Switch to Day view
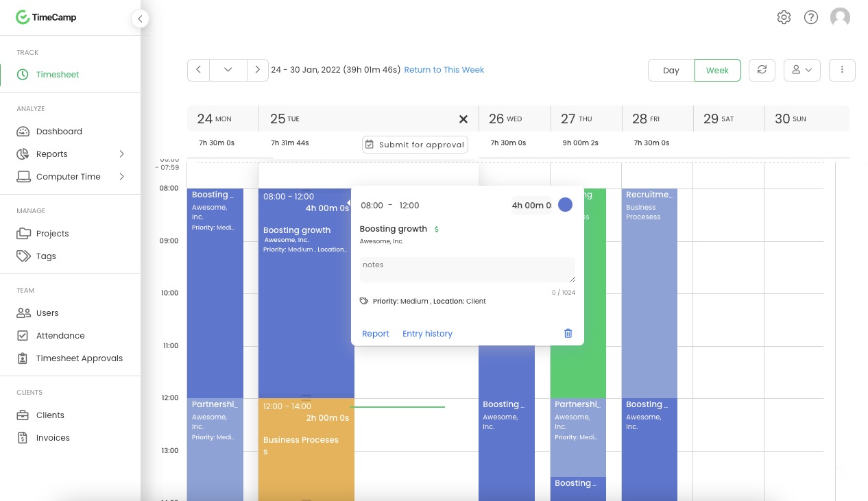868x501 pixels. (671, 70)
